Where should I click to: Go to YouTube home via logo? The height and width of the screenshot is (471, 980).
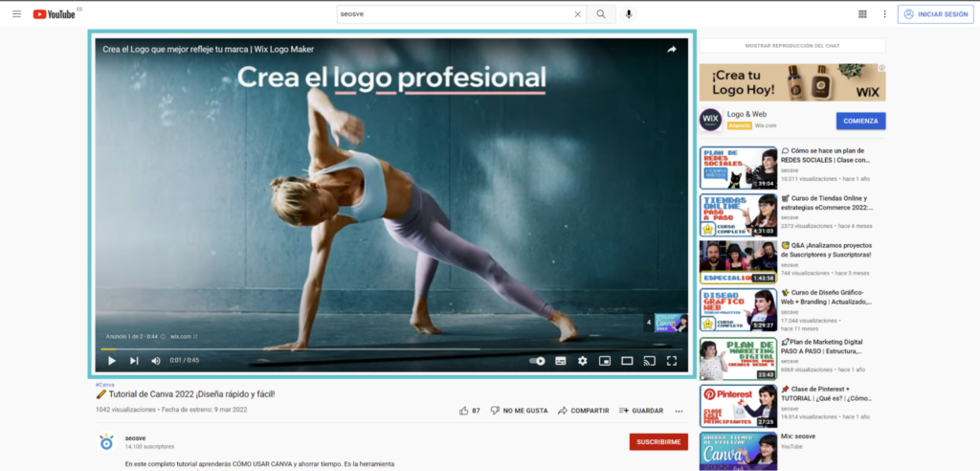click(x=54, y=13)
